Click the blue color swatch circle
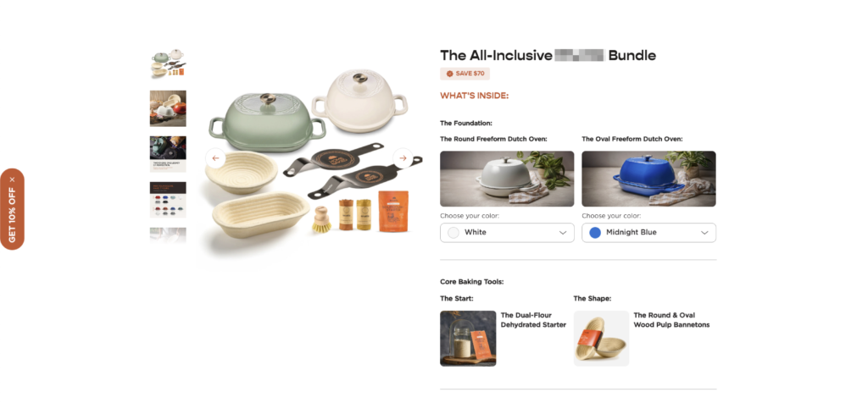This screenshot has height=403, width=868. 595,233
